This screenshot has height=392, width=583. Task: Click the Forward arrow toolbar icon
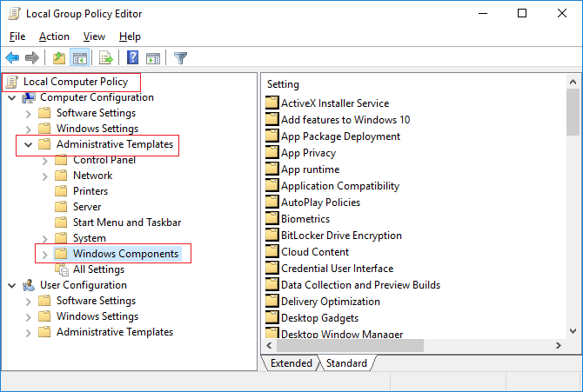32,58
